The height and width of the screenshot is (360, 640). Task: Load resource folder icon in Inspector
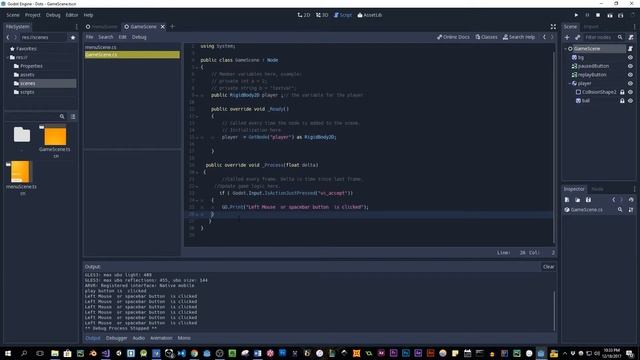tap(578, 200)
